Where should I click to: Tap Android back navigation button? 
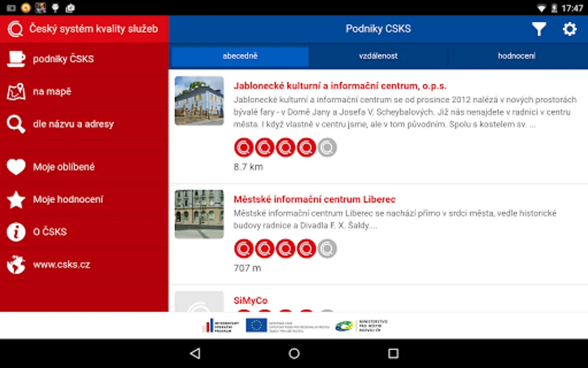tap(196, 353)
